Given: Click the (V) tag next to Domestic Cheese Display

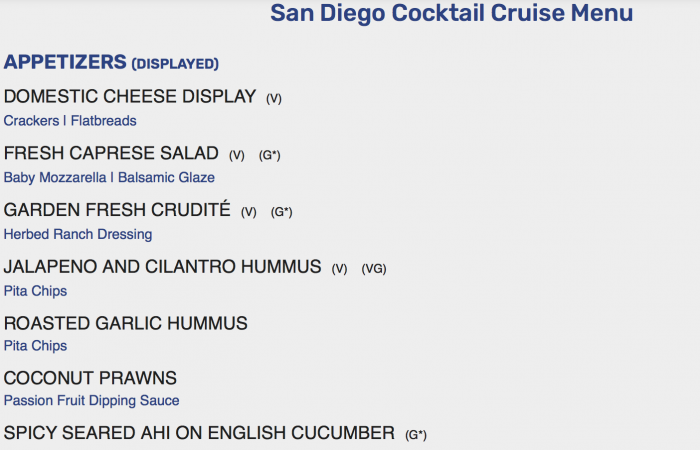Looking at the screenshot, I should point(274,98).
